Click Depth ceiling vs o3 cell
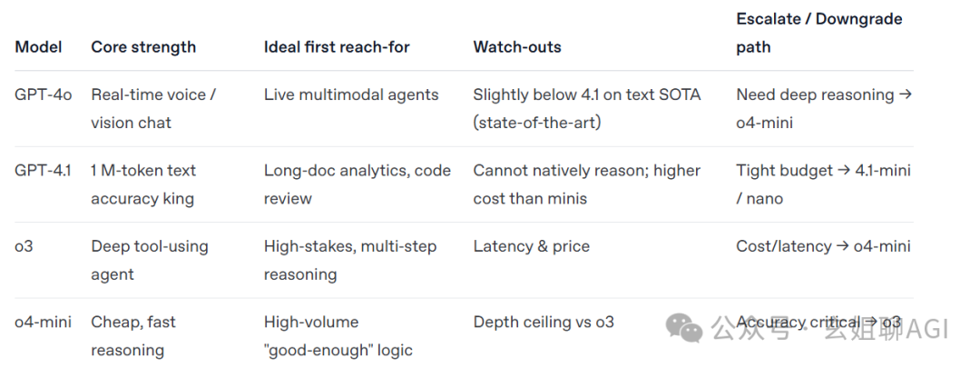This screenshot has width=980, height=368. pyautogui.click(x=544, y=322)
